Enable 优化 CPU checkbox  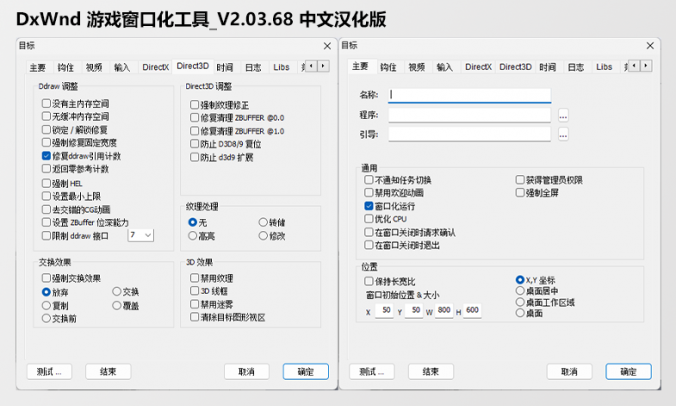(369, 219)
